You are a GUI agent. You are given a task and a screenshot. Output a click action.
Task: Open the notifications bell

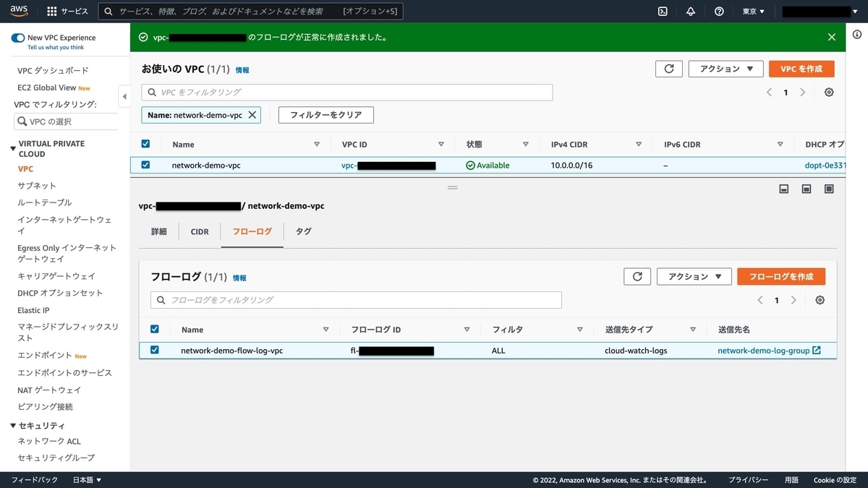691,12
